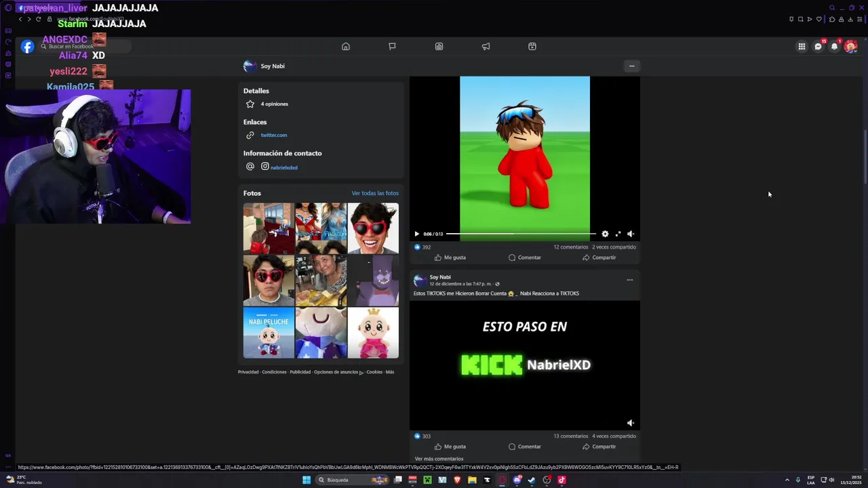This screenshot has width=868, height=488.
Task: Open the ads megaphone icon
Action: 486,47
